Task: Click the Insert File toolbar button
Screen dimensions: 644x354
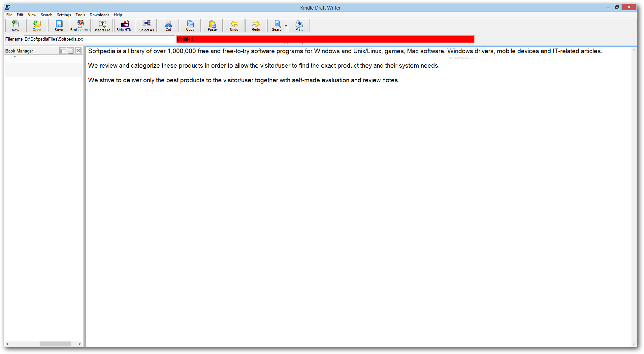Action: (103, 26)
